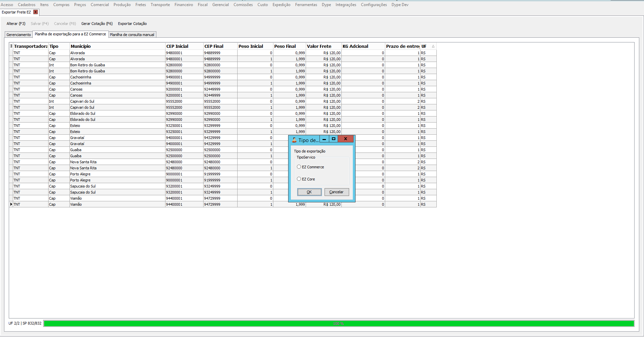Sort by Valor Frete column header
The width and height of the screenshot is (644, 337).
(324, 46)
